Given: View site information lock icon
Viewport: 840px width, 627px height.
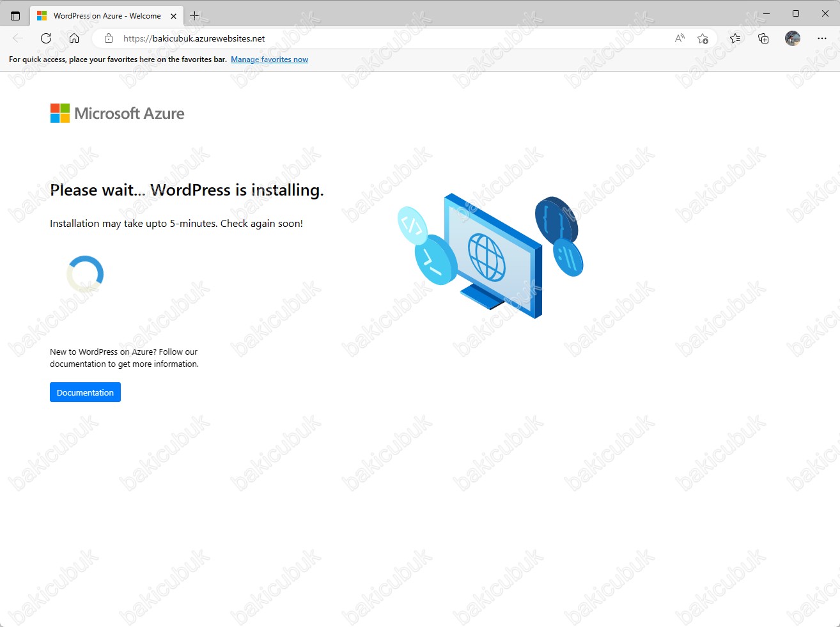Looking at the screenshot, I should pyautogui.click(x=109, y=38).
